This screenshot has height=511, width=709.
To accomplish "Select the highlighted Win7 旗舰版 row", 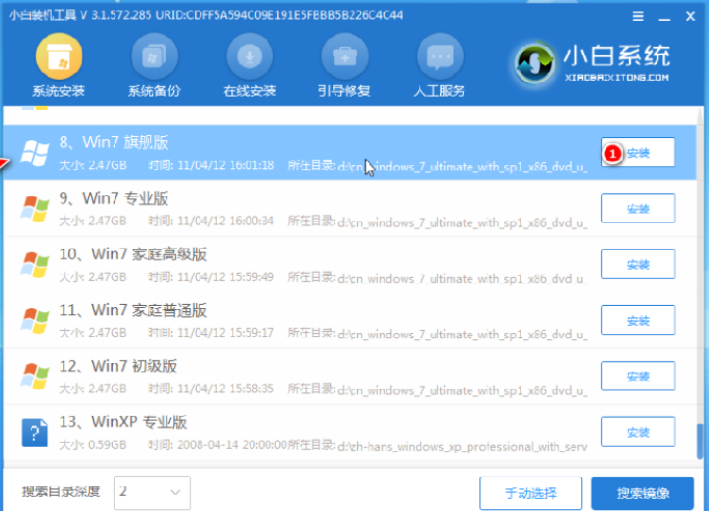I will click(300, 153).
